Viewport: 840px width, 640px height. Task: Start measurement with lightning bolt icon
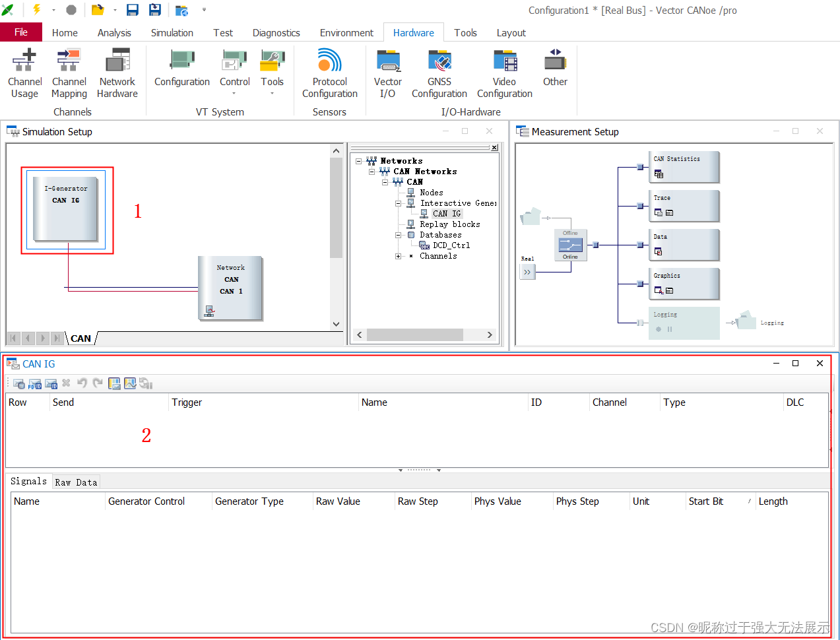coord(37,10)
